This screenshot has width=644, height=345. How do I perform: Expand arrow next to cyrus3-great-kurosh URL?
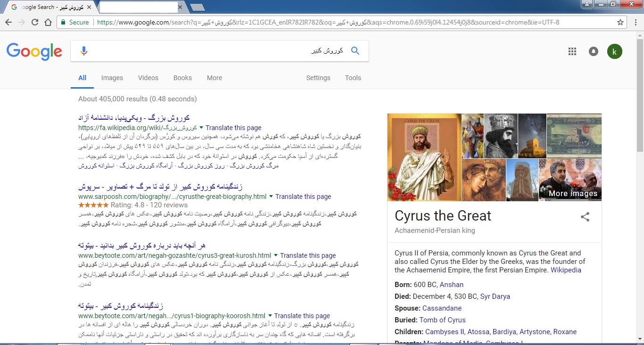[x=276, y=255]
